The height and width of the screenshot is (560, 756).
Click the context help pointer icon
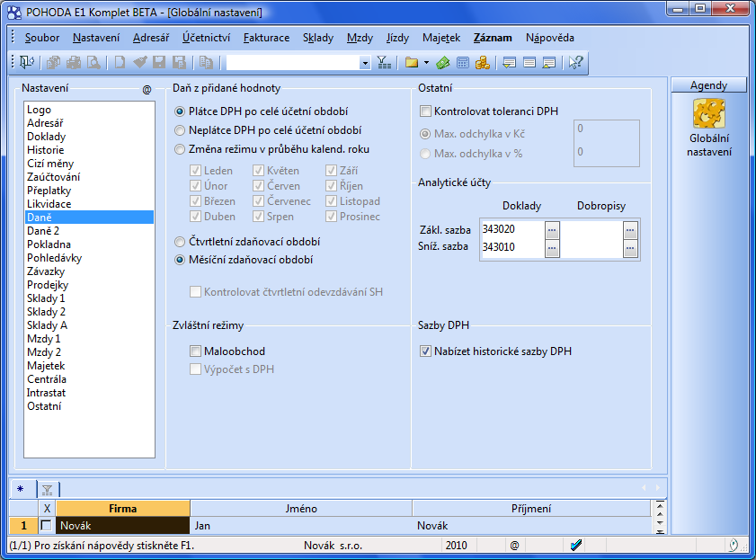(x=575, y=62)
